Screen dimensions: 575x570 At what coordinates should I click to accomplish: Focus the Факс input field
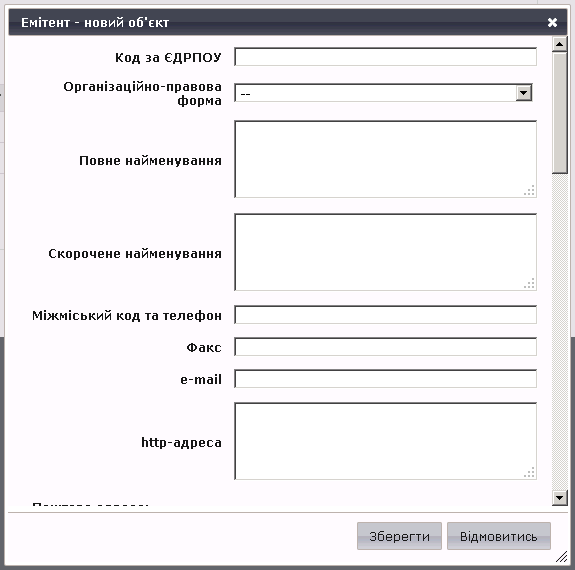(x=385, y=347)
